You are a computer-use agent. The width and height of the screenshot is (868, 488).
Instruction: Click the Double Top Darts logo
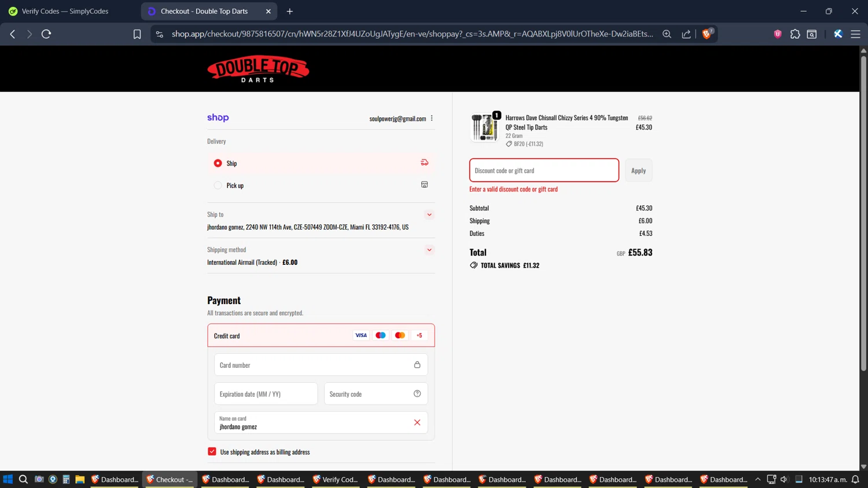tap(258, 69)
